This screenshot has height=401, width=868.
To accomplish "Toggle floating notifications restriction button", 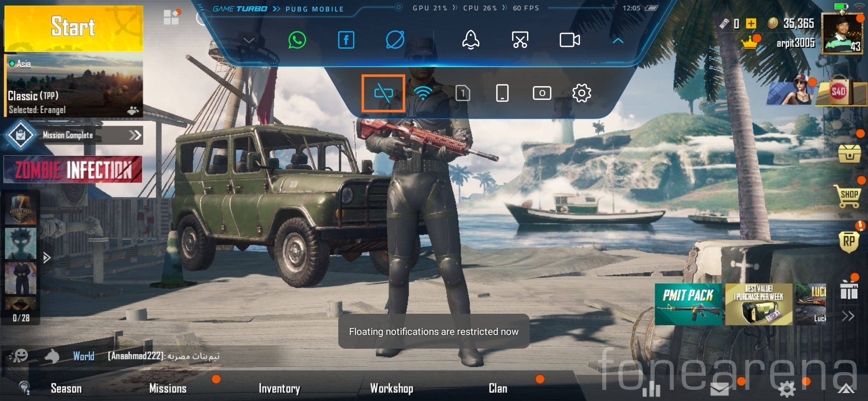I will [384, 93].
